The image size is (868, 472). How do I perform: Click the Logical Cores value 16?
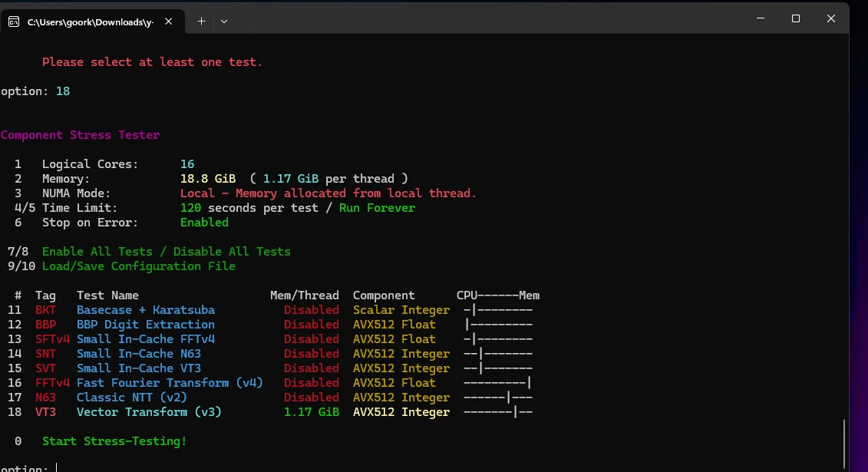click(x=187, y=164)
